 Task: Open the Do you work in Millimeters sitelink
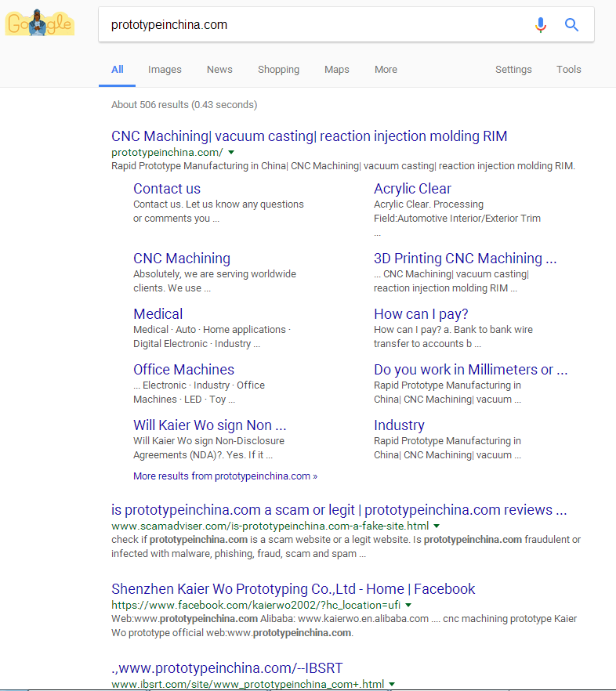(470, 369)
